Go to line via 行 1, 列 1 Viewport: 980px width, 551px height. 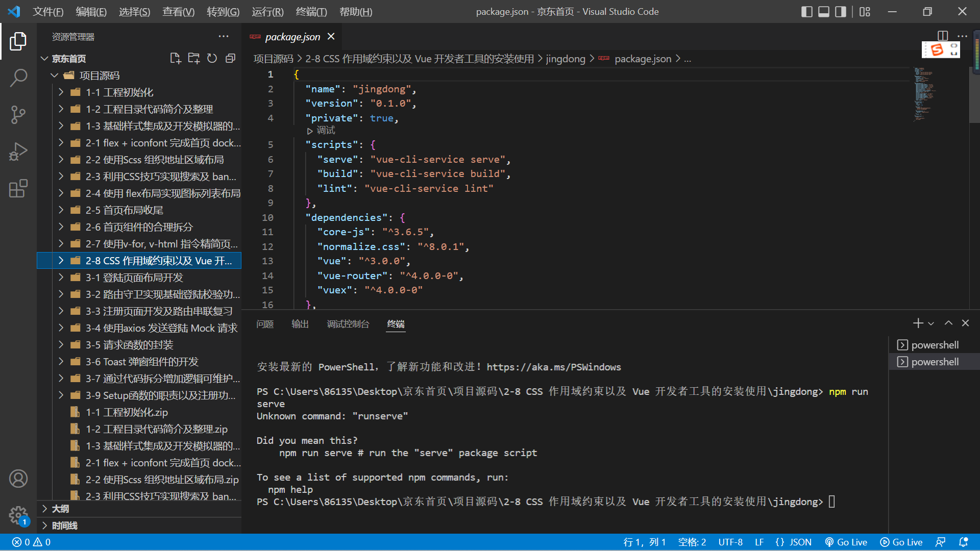pos(645,542)
